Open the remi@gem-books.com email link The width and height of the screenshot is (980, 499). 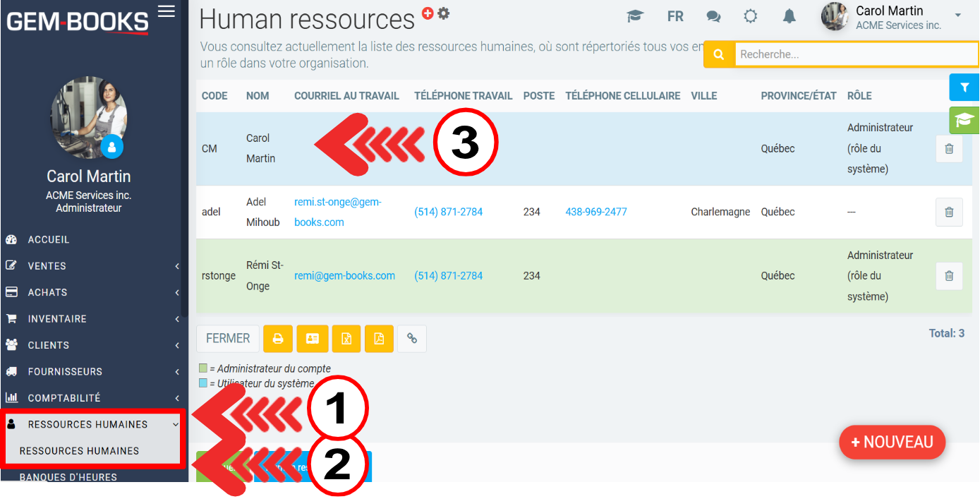coord(344,276)
